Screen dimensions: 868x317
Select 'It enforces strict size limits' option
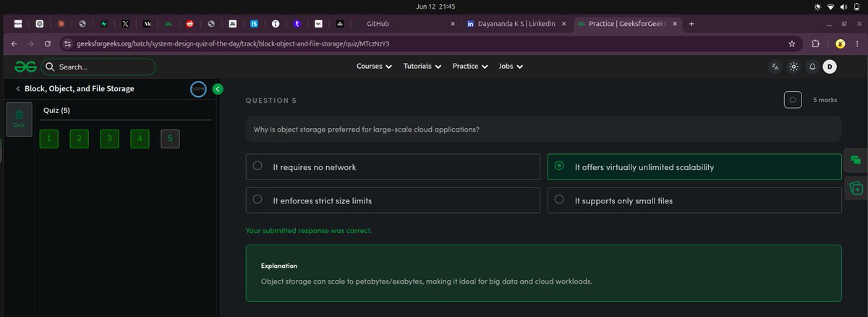[x=393, y=200]
